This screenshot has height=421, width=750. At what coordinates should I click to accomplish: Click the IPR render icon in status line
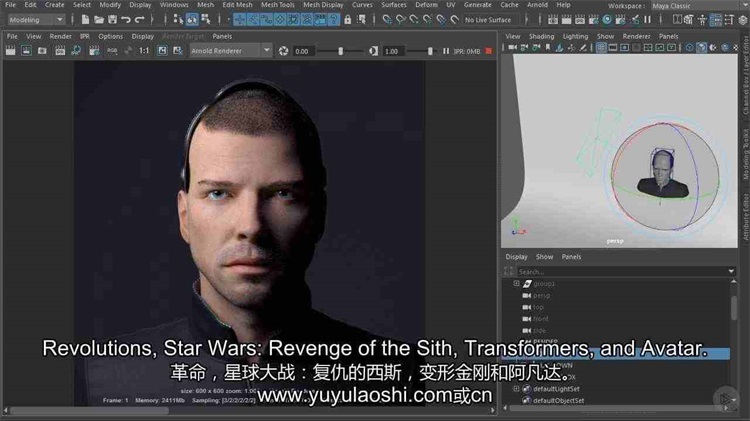pos(580,20)
